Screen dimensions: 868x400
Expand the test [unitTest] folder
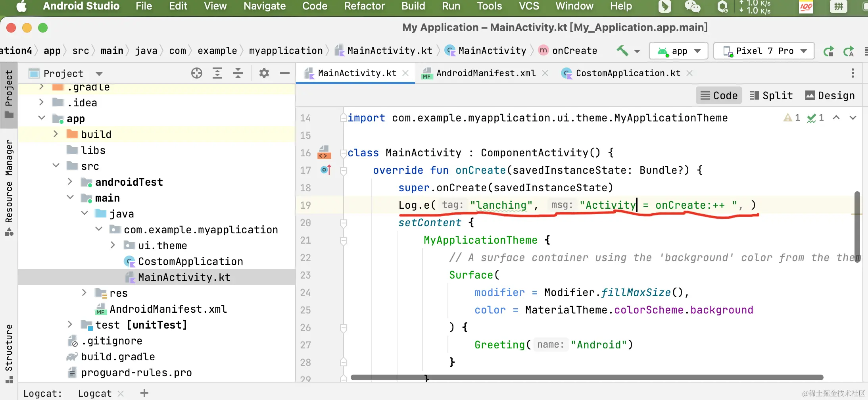click(x=70, y=325)
